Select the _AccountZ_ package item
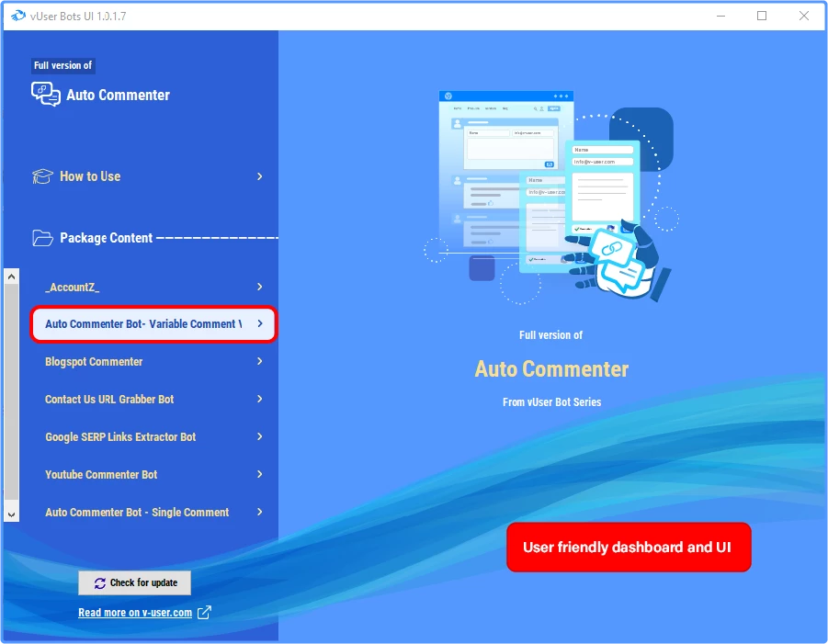This screenshot has width=828, height=644. coord(153,287)
